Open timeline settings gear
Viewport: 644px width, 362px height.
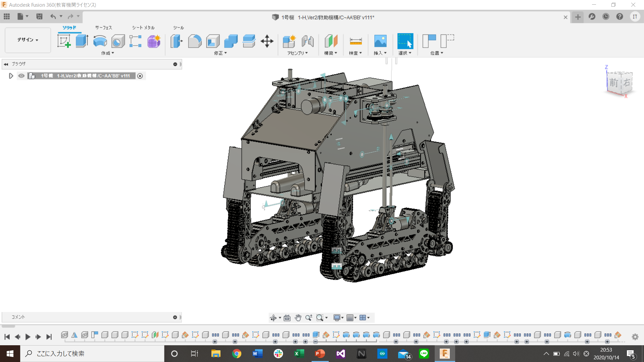click(x=635, y=337)
